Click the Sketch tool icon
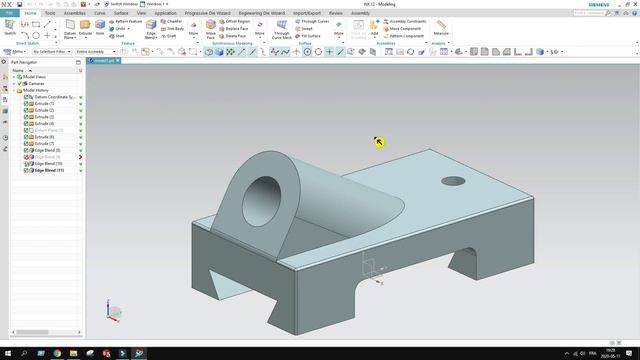Screen dimensions: 640x360 (x=10, y=25)
